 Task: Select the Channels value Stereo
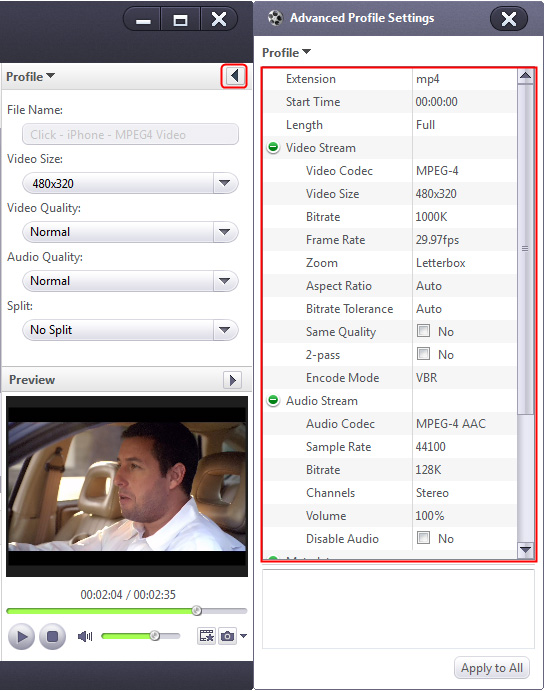(432, 493)
